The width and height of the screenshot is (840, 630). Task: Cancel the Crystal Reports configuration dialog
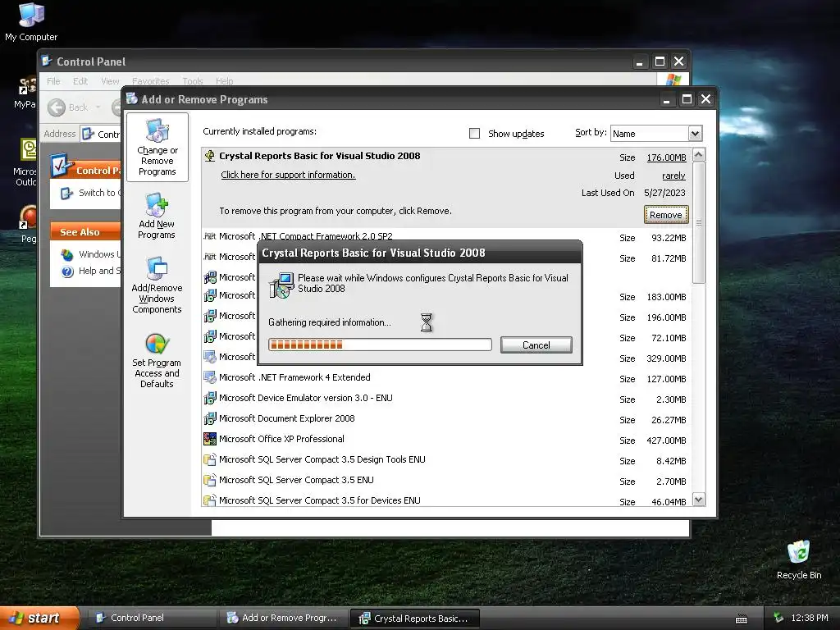point(536,345)
